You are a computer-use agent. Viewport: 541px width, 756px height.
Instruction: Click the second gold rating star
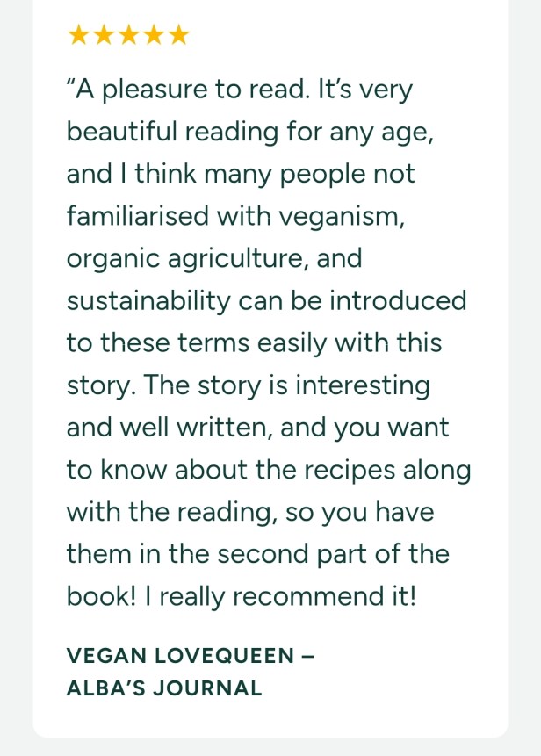[x=104, y=35]
